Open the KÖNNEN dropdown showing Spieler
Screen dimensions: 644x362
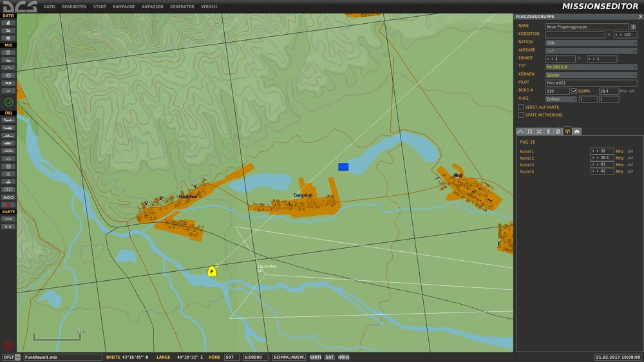(x=591, y=75)
